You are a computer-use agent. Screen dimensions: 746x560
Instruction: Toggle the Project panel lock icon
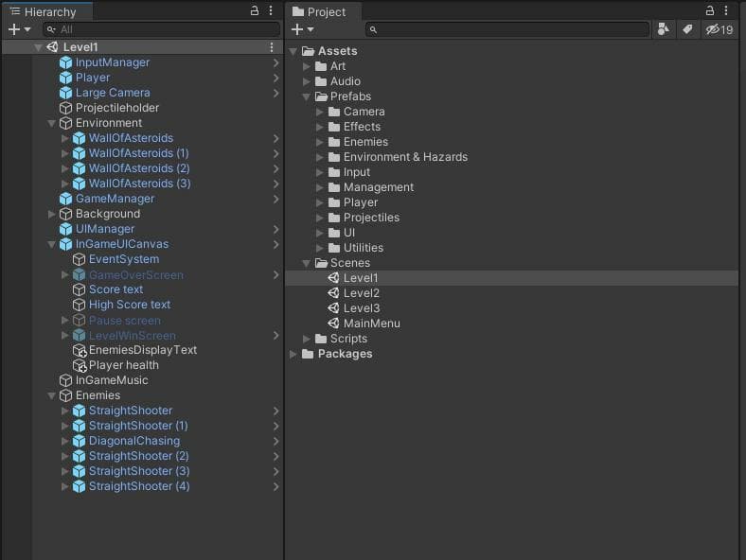point(710,11)
